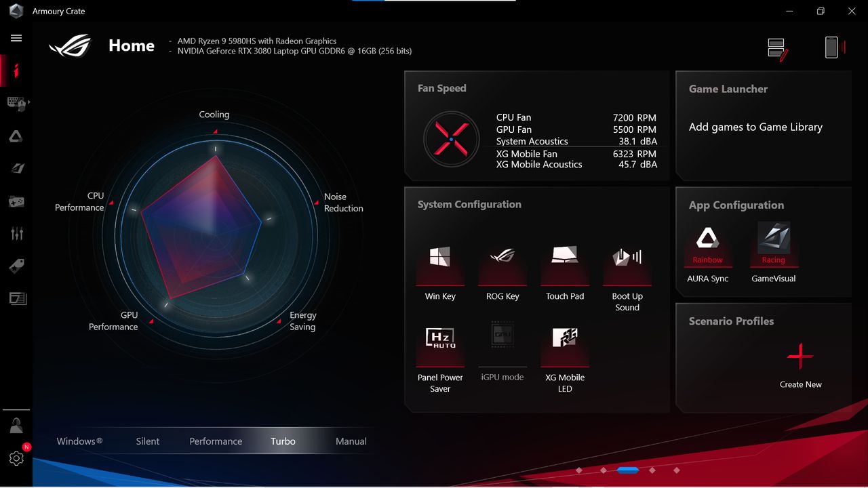The height and width of the screenshot is (488, 868).
Task: Click the Fan Speed panel title
Action: pyautogui.click(x=442, y=88)
